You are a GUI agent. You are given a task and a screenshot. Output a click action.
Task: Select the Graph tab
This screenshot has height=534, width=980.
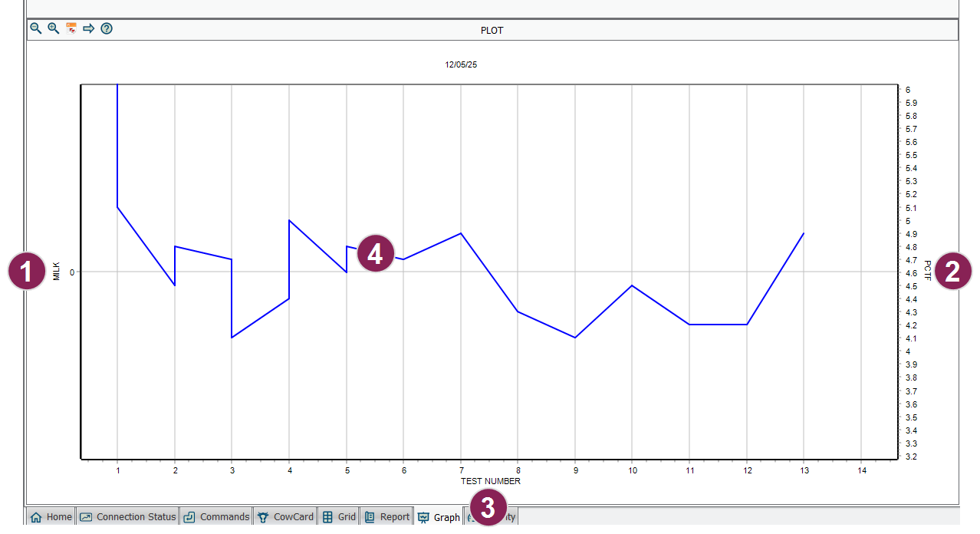(439, 518)
